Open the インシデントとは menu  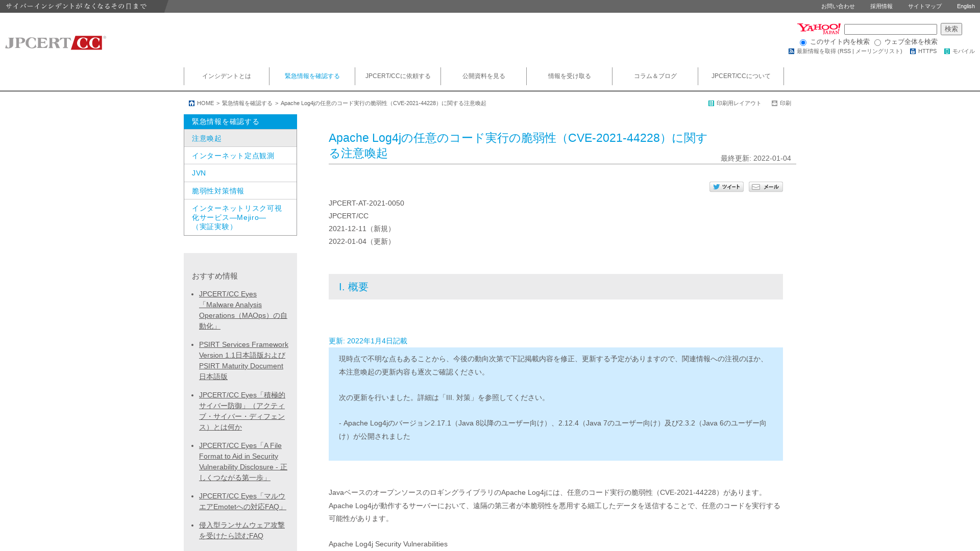(227, 77)
